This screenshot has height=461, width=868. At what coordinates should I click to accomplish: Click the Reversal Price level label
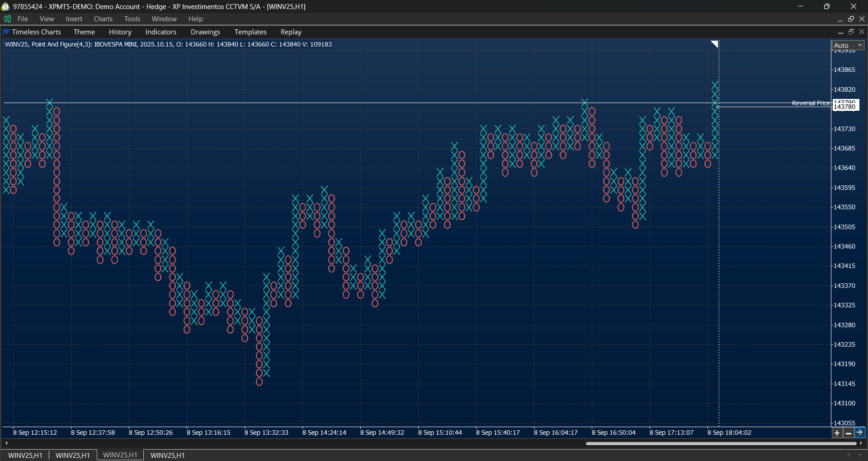[x=811, y=103]
